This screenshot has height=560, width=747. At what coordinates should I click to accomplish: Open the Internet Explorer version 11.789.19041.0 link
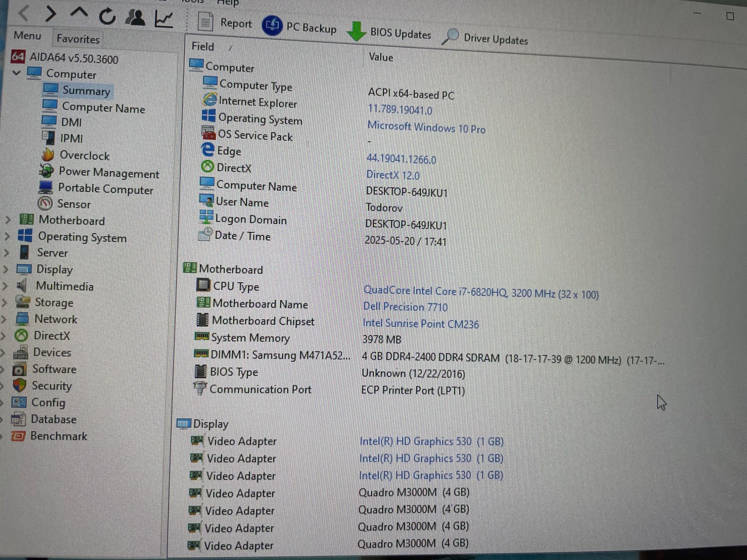coord(400,110)
